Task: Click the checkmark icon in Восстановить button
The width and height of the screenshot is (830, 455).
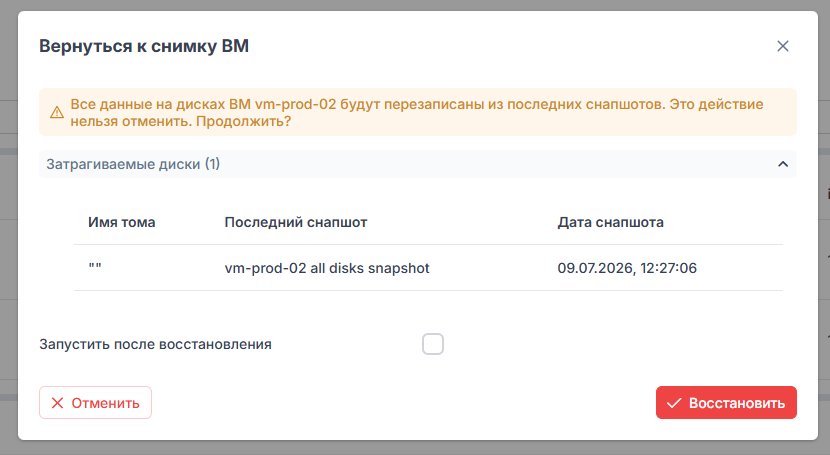Action: pos(674,403)
